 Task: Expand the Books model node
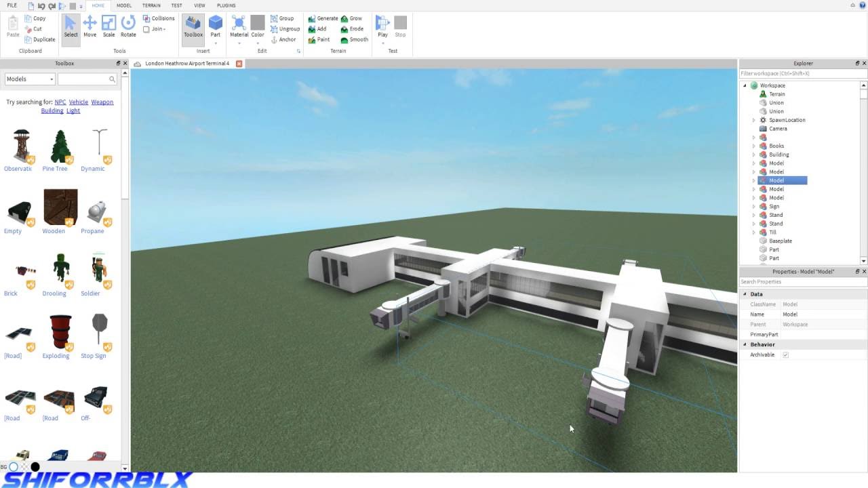point(753,146)
